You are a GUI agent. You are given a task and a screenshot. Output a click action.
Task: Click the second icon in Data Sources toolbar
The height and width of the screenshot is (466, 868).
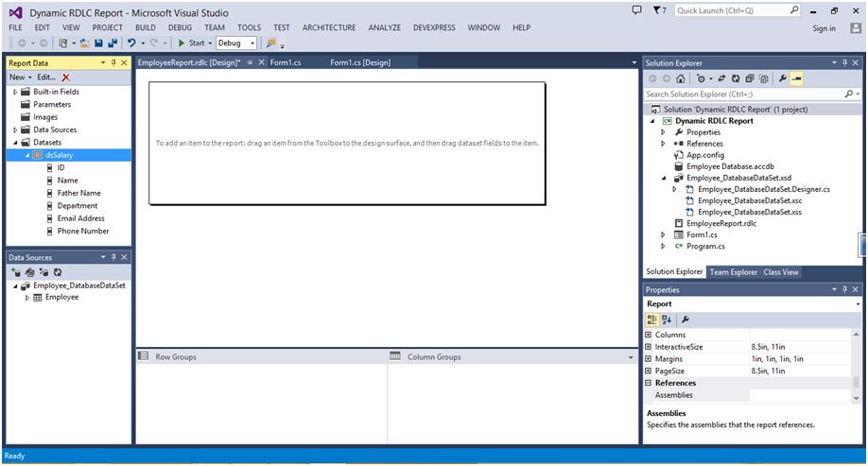(x=30, y=272)
